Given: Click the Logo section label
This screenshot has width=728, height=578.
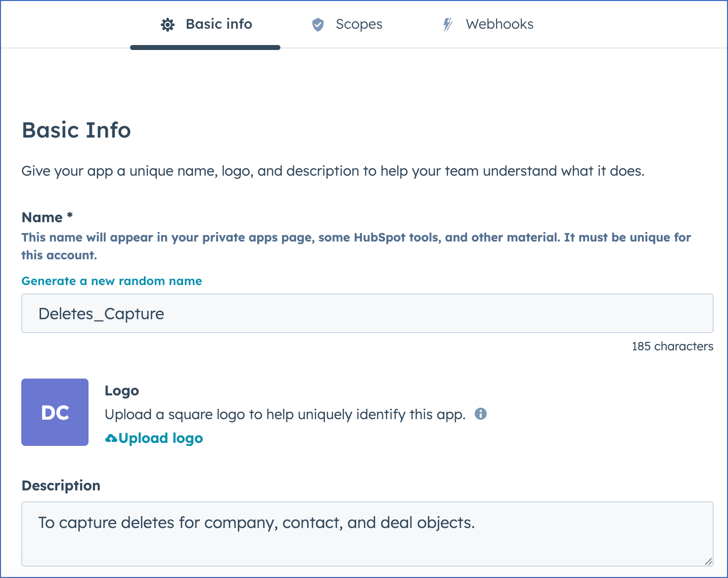Looking at the screenshot, I should pos(122,390).
